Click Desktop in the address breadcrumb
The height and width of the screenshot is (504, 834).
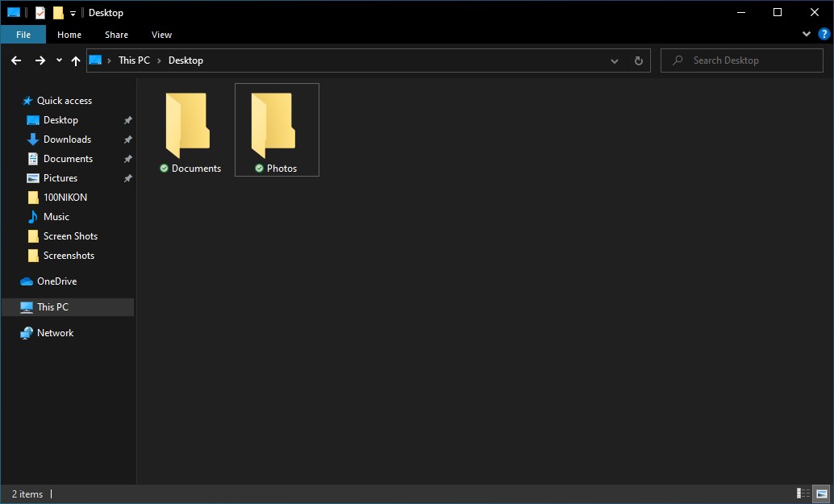[186, 60]
